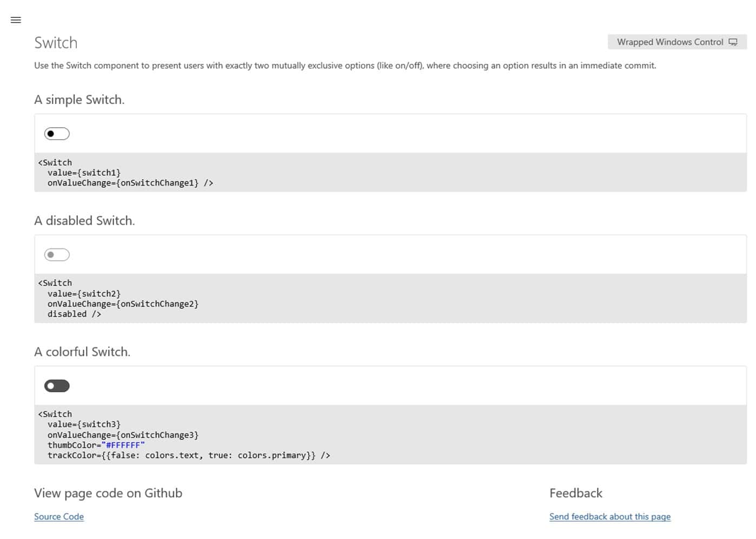756x539 pixels.
Task: Click the value={switch1} code line
Action: tap(84, 173)
